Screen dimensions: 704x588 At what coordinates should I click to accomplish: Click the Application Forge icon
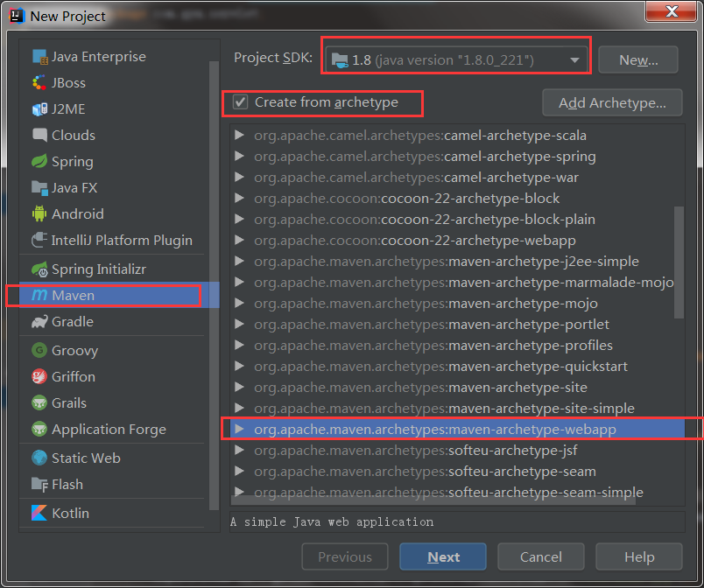click(39, 430)
